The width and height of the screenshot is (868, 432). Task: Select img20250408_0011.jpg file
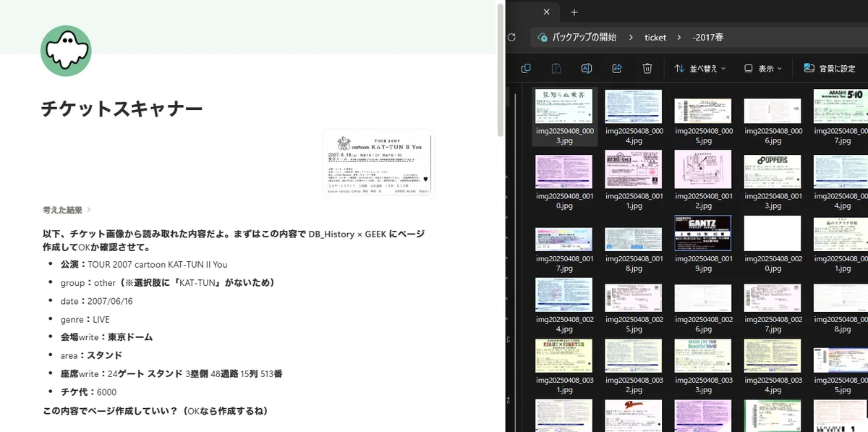point(634,179)
